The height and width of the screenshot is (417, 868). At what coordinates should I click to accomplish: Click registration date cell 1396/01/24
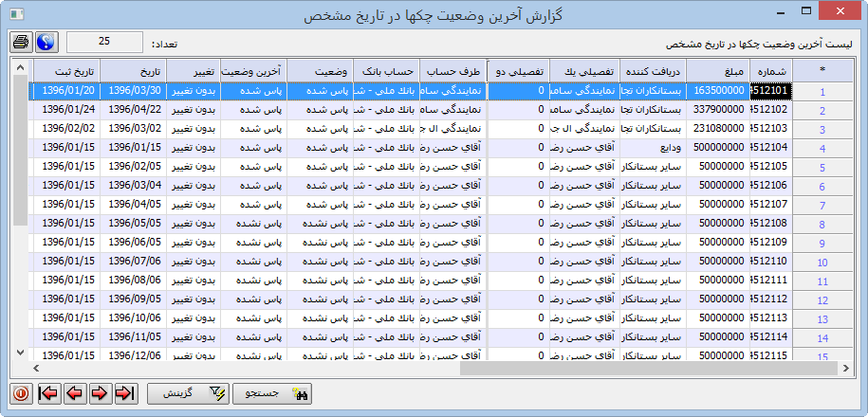[x=67, y=110]
